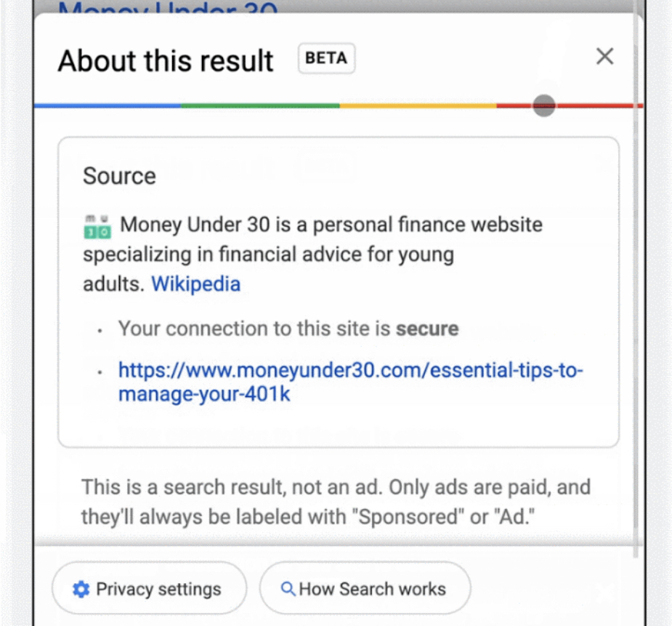
Task: Click the "not an ad" disclaimer text
Action: [x=336, y=502]
